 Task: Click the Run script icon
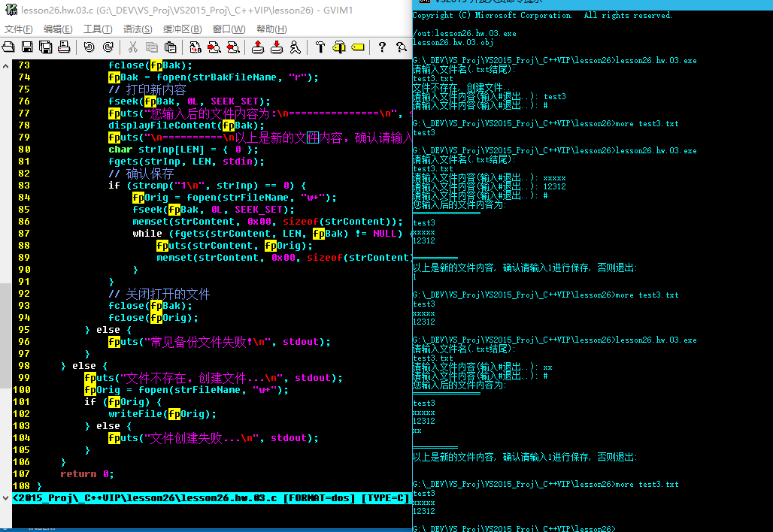point(295,47)
